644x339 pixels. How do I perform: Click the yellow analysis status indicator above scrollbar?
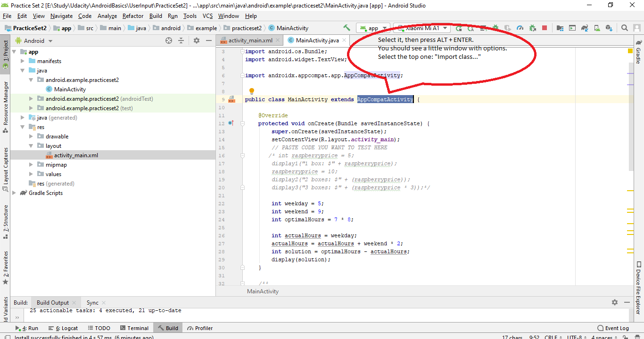[x=630, y=50]
